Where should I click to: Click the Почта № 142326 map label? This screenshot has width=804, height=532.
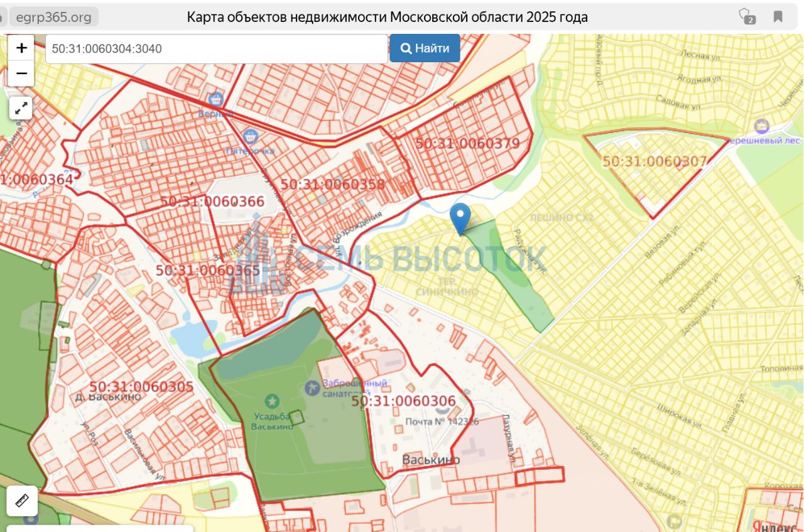pyautogui.click(x=442, y=421)
